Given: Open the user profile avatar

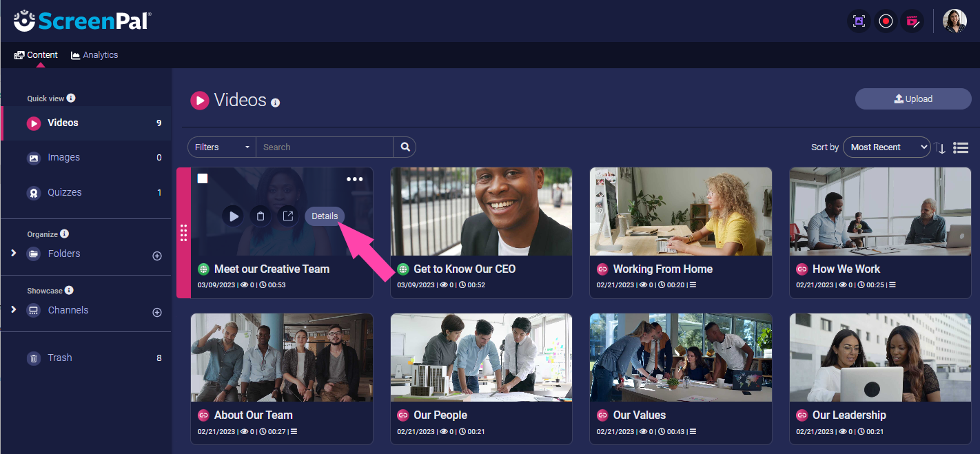Looking at the screenshot, I should pos(955,21).
